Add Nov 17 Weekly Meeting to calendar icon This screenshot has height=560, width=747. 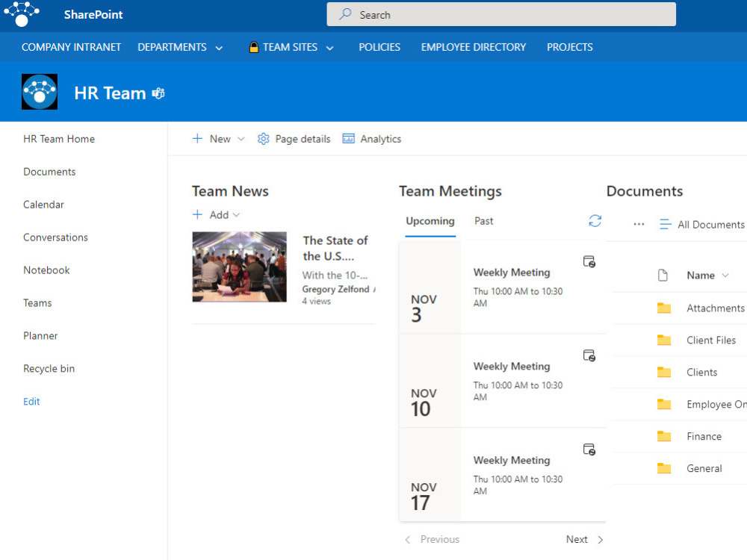[589, 449]
